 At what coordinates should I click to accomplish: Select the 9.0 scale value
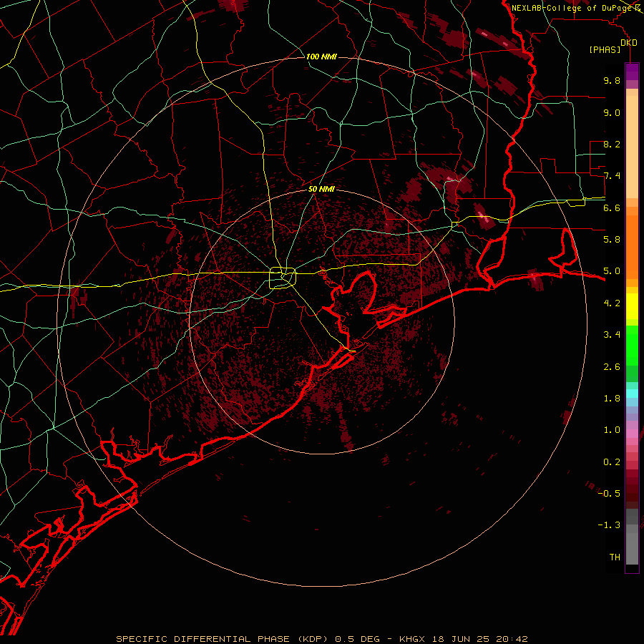tap(612, 112)
